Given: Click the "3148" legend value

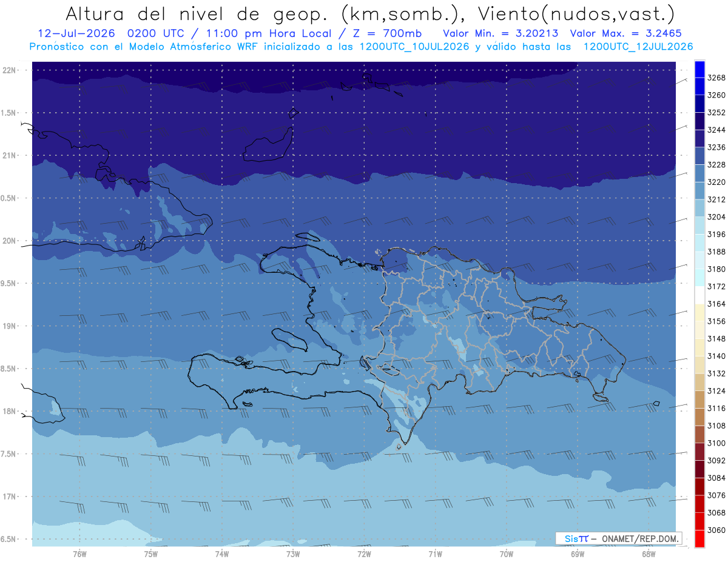Looking at the screenshot, I should (716, 338).
